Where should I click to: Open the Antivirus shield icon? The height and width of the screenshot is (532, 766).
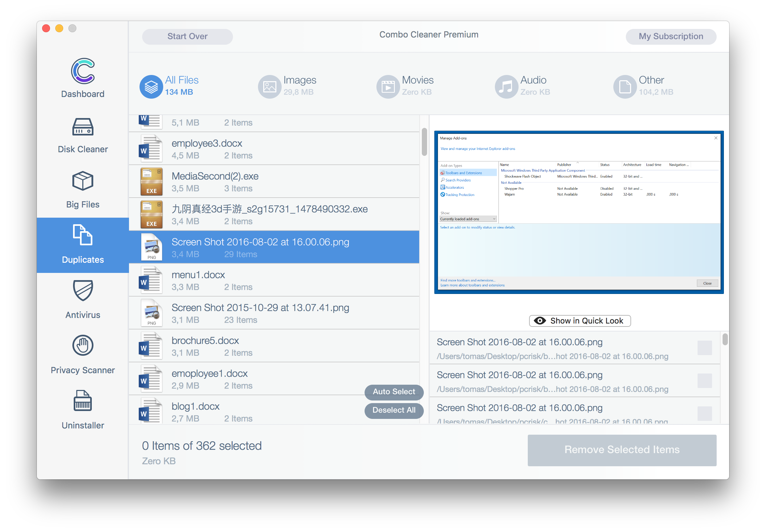click(83, 290)
